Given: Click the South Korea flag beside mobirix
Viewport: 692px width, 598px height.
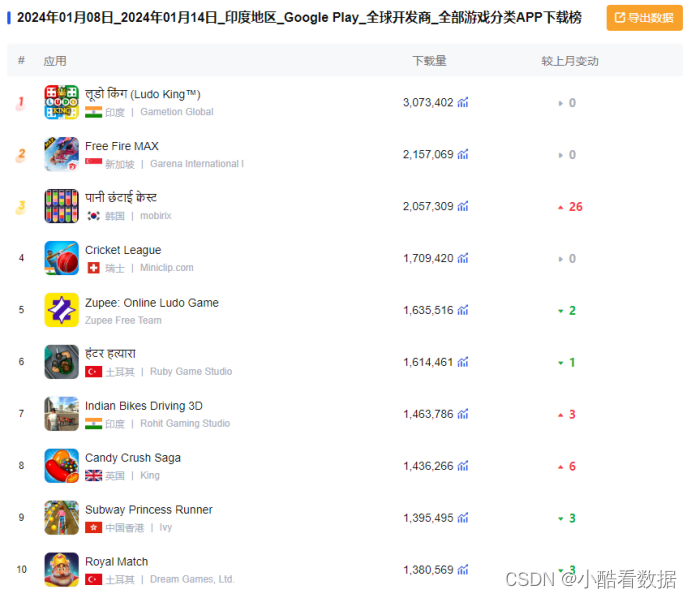Looking at the screenshot, I should coord(94,216).
